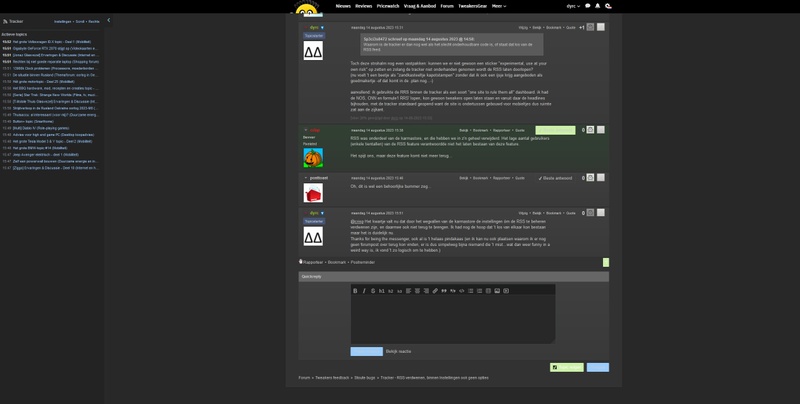Viewport: 800px width, 404px height.
Task: Apply strikethrough in the reply editor
Action: tap(373, 291)
